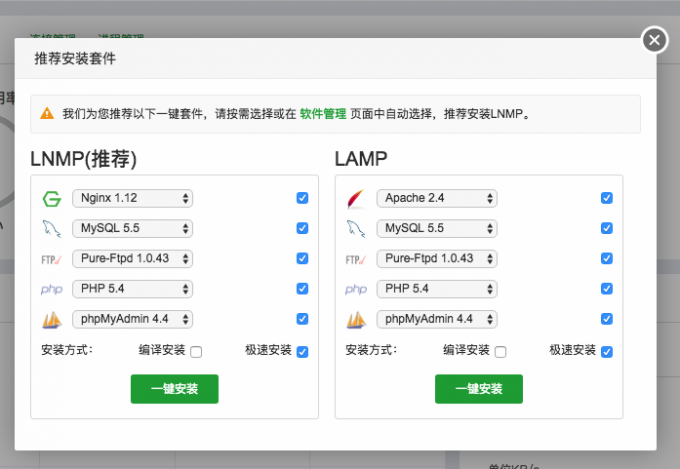Open LAMP MySQL 5.5 version dropdown
The height and width of the screenshot is (469, 680).
(437, 229)
